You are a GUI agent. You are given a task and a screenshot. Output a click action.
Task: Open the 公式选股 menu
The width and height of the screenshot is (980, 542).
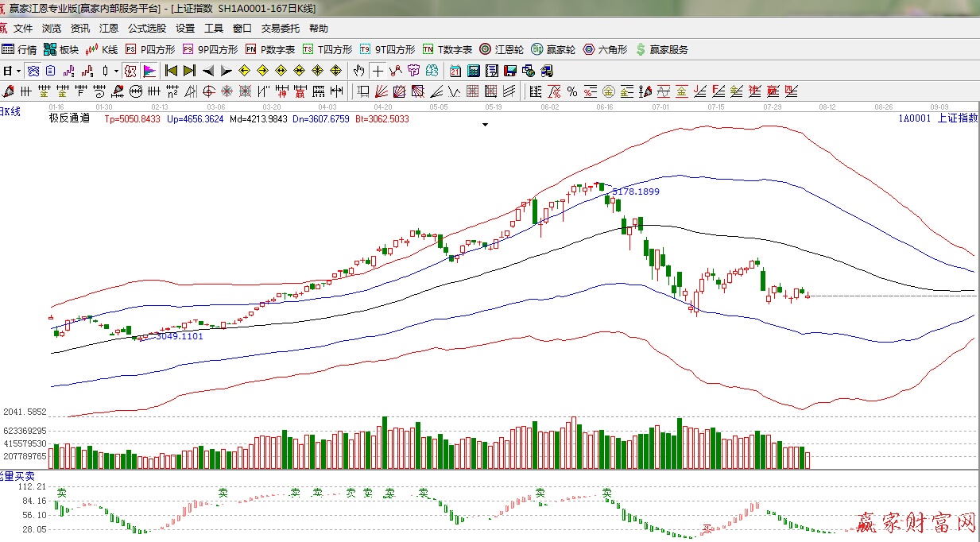(147, 29)
